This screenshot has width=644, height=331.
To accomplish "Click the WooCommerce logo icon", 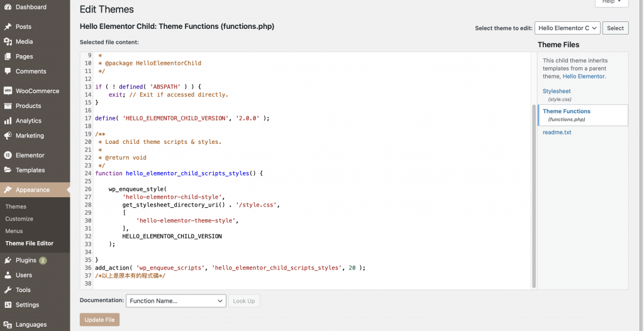I will pyautogui.click(x=8, y=91).
